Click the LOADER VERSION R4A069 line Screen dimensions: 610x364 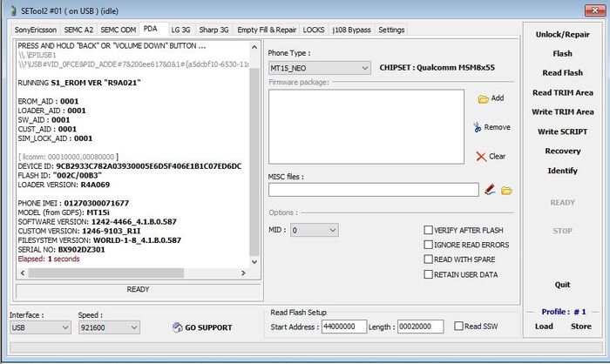tap(64, 185)
